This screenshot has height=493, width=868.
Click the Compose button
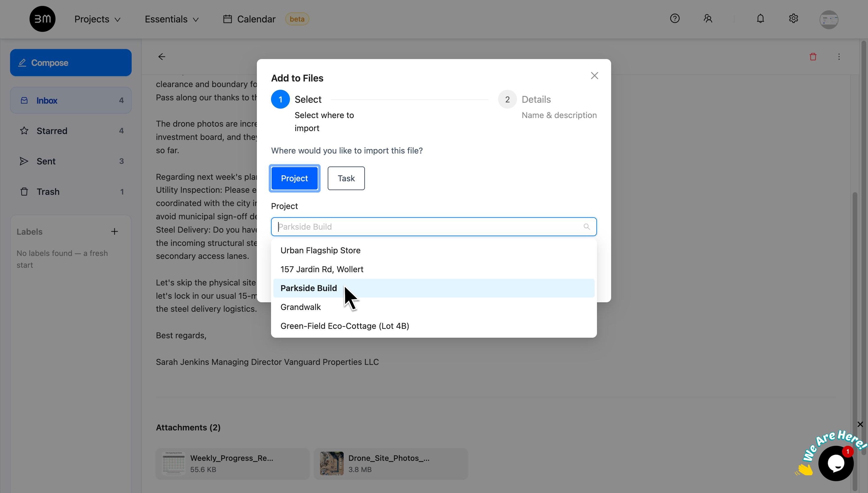(x=71, y=63)
